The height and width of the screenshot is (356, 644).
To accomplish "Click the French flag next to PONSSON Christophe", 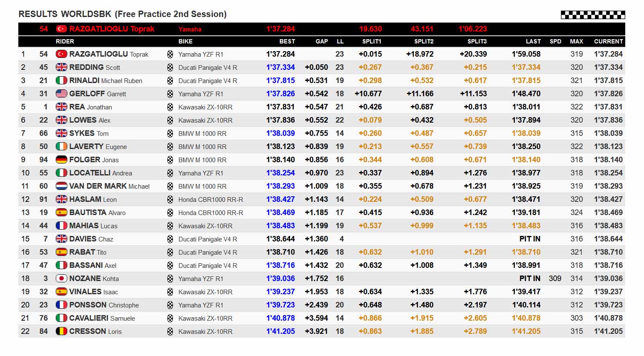I will (61, 305).
